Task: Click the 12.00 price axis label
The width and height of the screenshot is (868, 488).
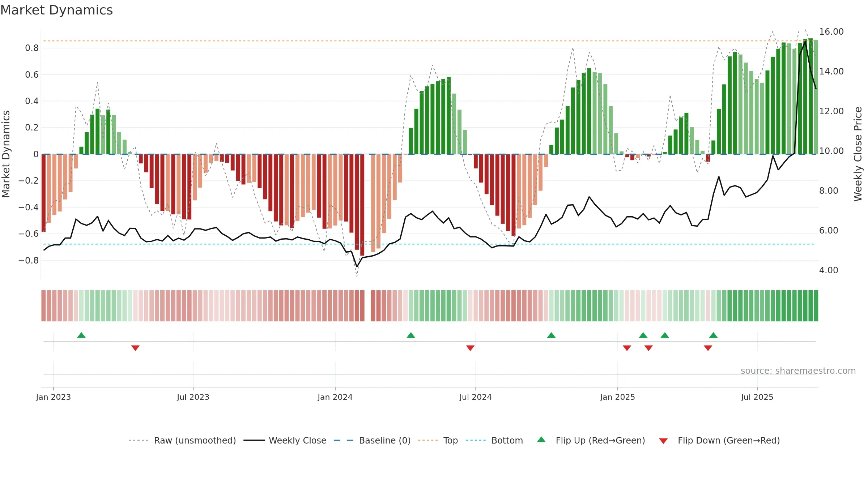Action: (831, 111)
